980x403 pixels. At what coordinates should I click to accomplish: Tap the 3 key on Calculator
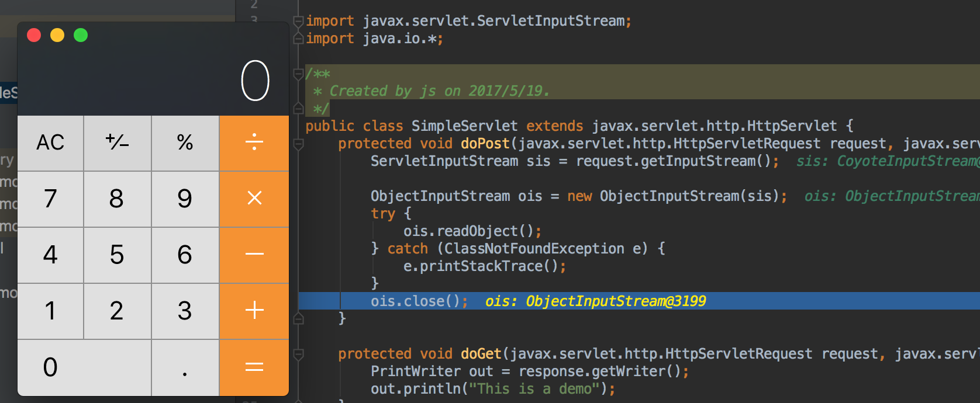point(185,311)
